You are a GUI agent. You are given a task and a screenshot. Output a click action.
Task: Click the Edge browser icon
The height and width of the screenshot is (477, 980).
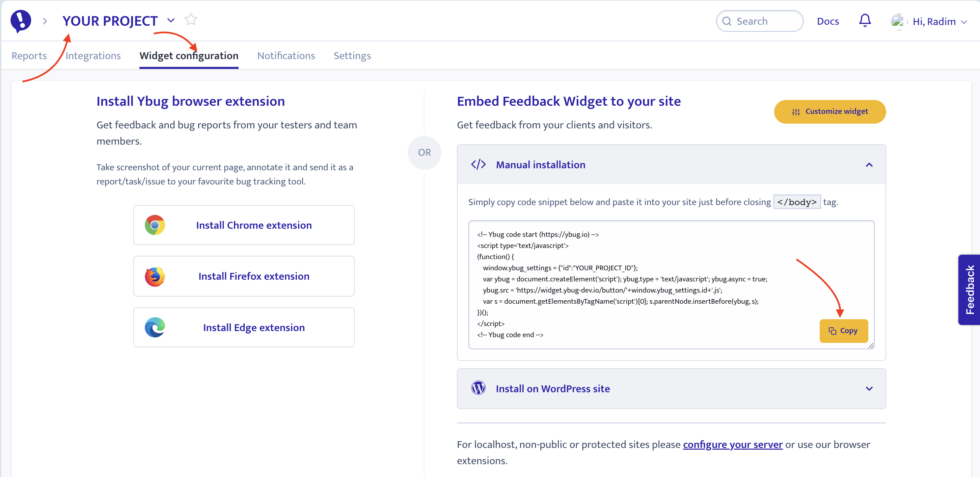pos(155,327)
